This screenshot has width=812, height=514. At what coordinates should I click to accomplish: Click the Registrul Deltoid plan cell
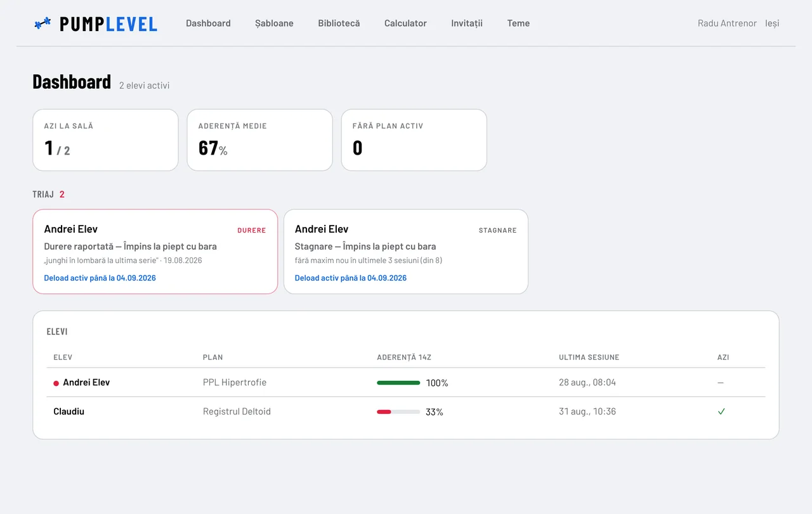pyautogui.click(x=237, y=411)
